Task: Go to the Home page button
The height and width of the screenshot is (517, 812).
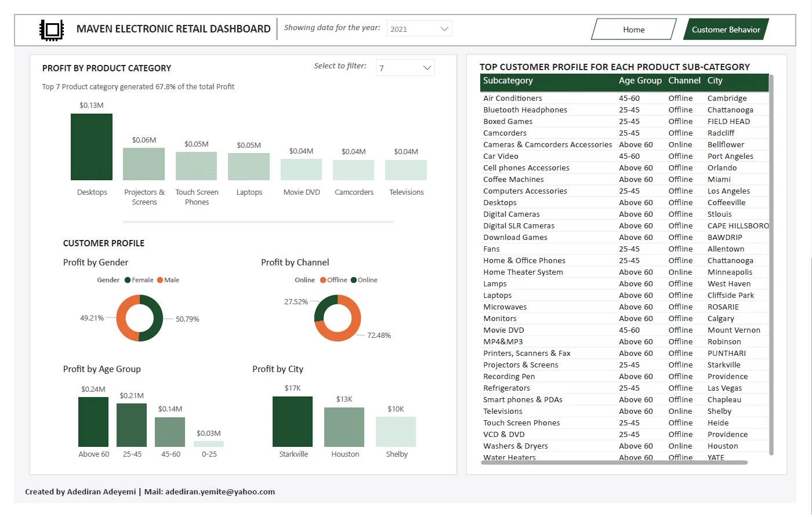Action: coord(634,30)
